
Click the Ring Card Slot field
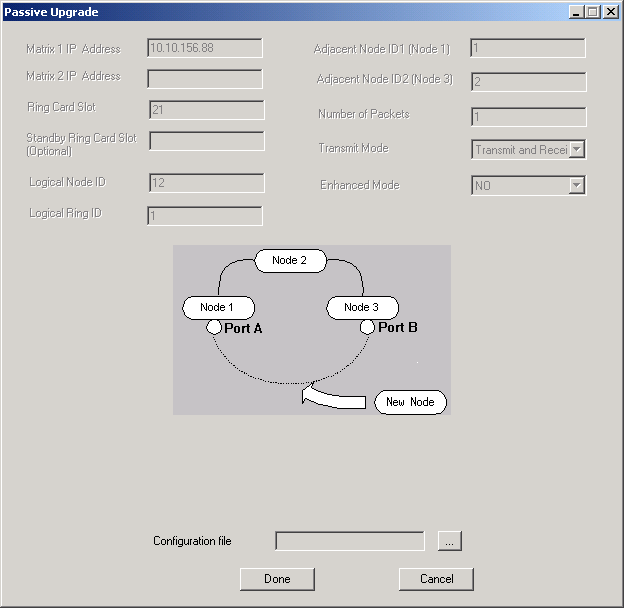(206, 110)
